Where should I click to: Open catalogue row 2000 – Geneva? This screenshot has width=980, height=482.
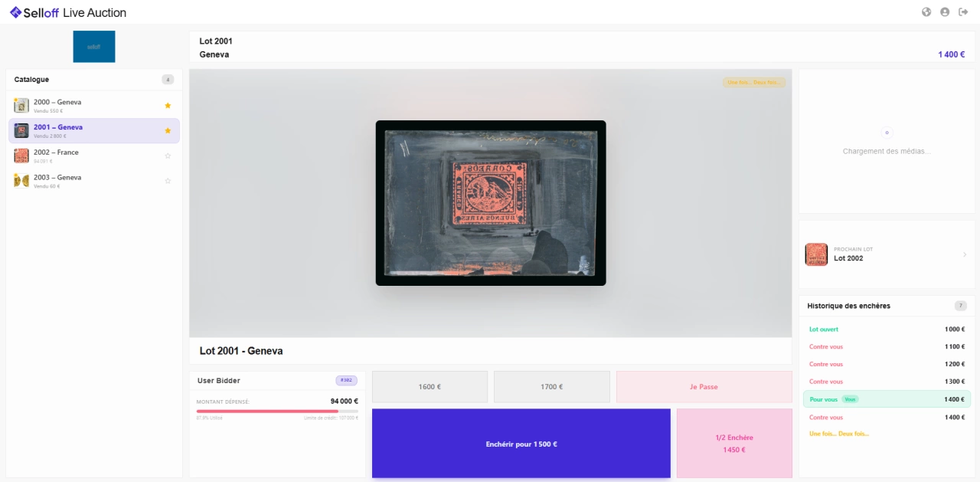94,106
